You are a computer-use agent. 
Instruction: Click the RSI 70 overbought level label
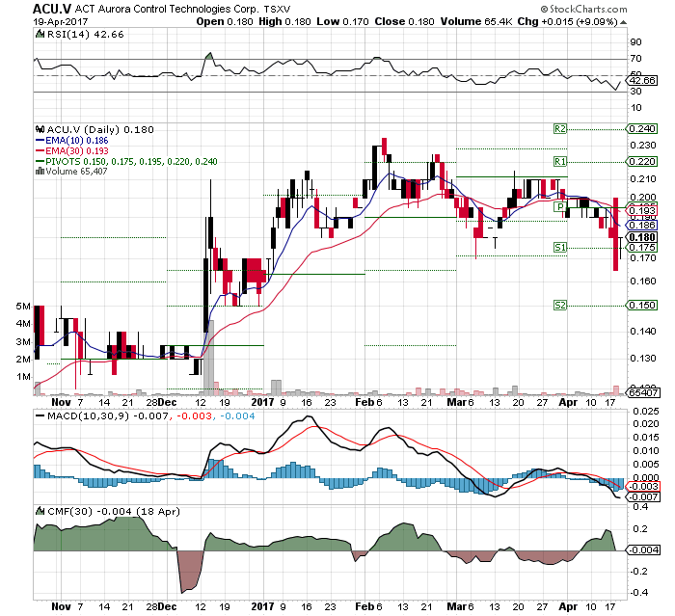click(x=635, y=58)
